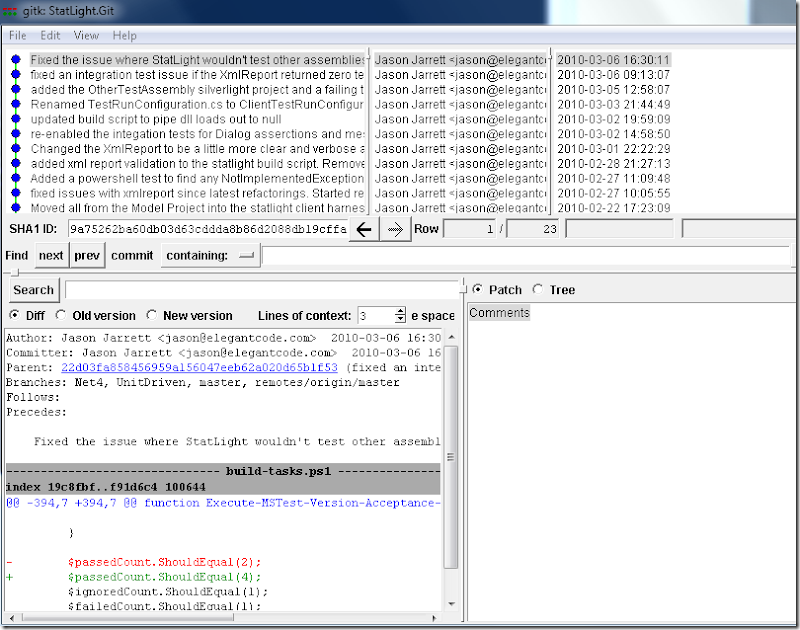Screen dimensions: 800x630
Task: Open the View menu
Action: (x=86, y=36)
